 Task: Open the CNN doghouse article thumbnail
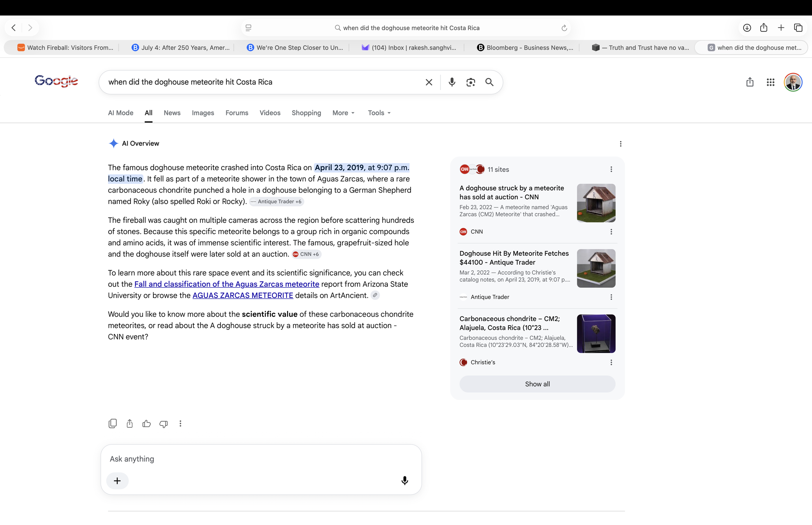pos(596,203)
